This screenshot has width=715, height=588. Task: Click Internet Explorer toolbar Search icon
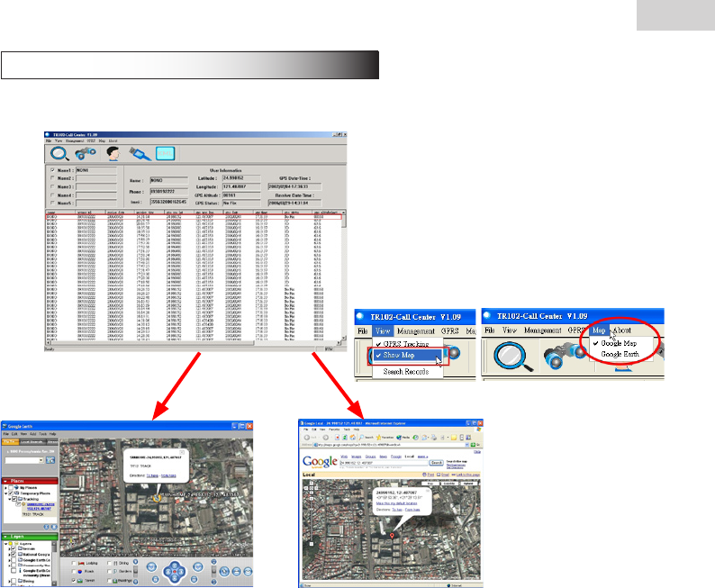point(361,438)
